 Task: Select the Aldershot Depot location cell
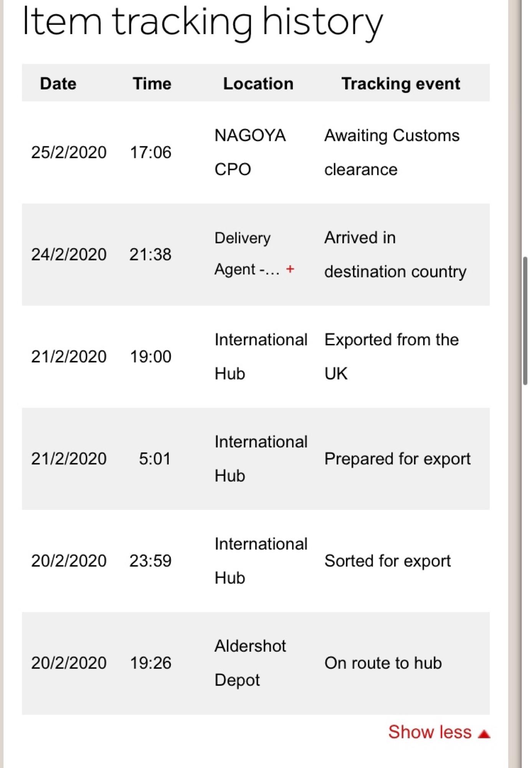point(250,663)
